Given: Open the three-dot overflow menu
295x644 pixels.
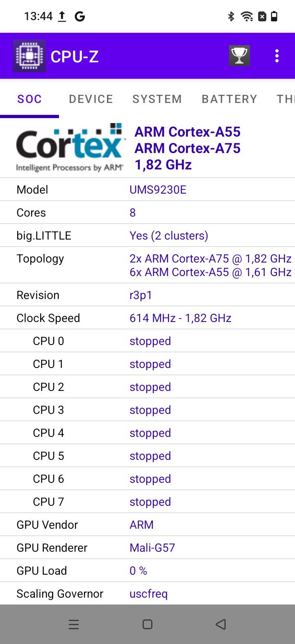Looking at the screenshot, I should coord(277,56).
